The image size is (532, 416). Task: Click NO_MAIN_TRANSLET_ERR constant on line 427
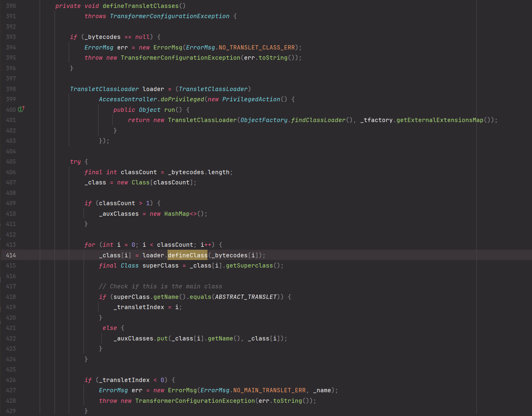pos(269,390)
